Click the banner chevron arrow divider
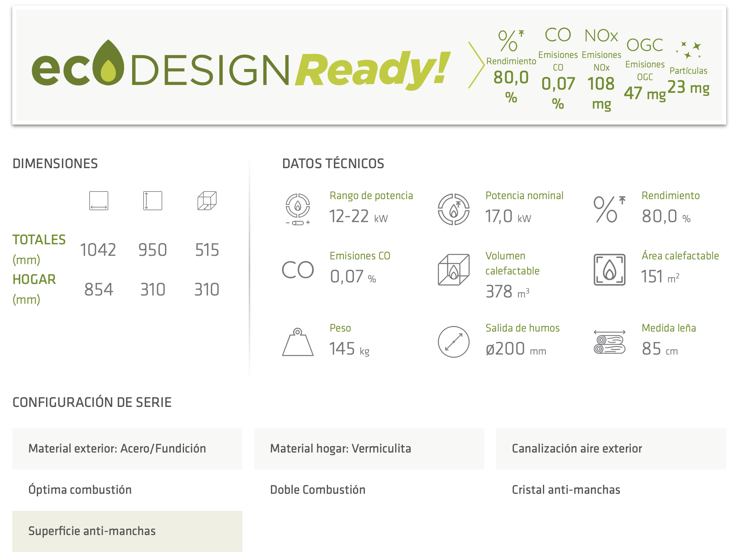 (x=476, y=65)
